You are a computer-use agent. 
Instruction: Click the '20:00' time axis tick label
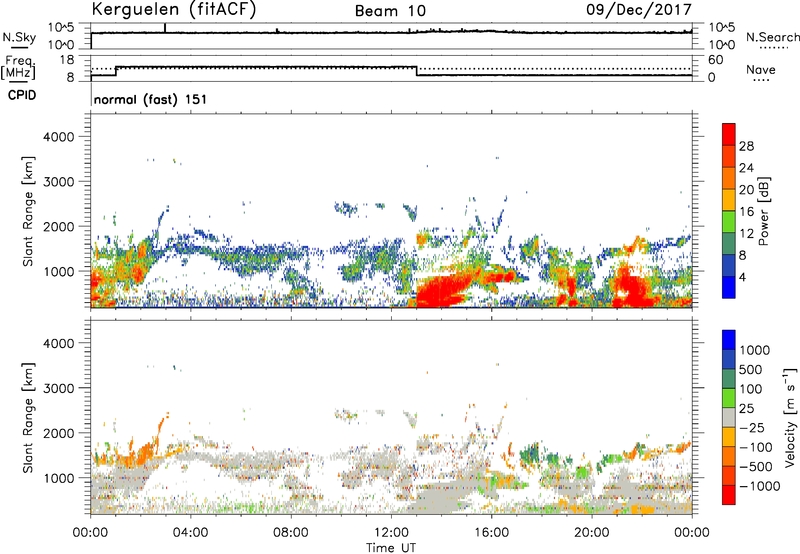592,533
